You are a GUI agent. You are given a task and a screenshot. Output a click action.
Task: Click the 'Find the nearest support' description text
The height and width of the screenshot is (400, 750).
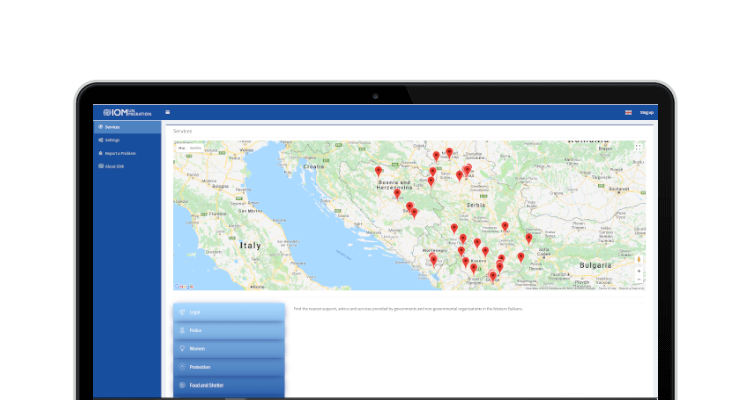(x=408, y=309)
